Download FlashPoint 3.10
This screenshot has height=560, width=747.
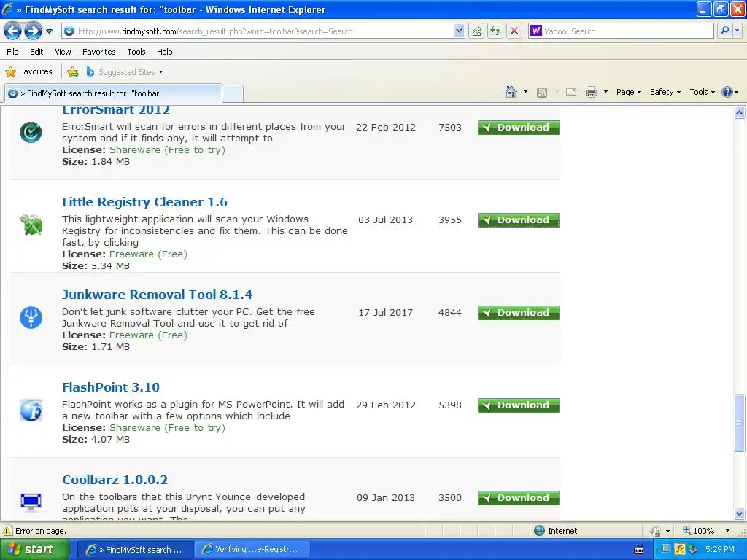pyautogui.click(x=519, y=405)
